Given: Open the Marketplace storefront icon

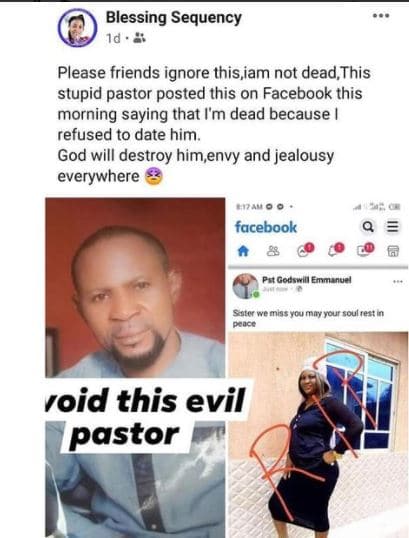Looking at the screenshot, I should [x=393, y=252].
